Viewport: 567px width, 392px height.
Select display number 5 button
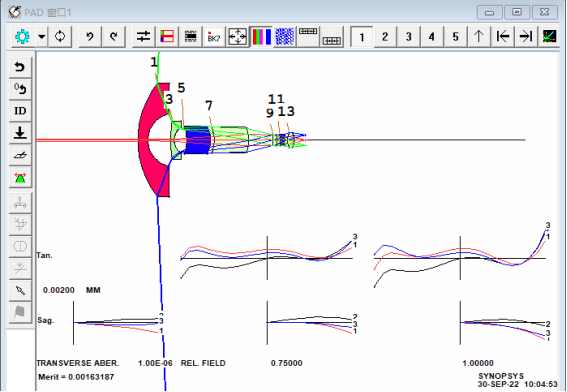coord(455,37)
